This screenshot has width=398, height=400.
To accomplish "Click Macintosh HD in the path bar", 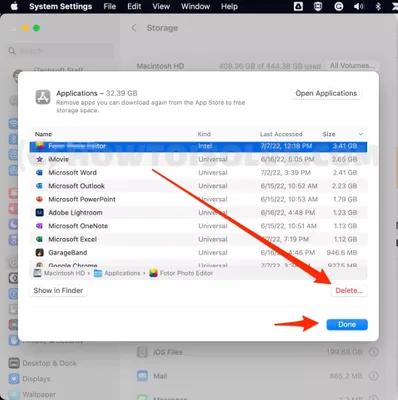I will point(60,273).
